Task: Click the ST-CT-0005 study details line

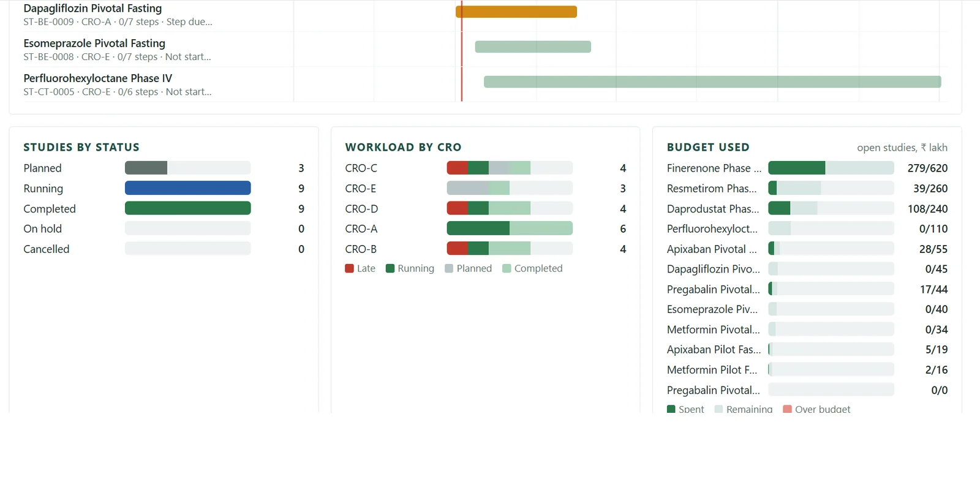Action: coord(118,91)
